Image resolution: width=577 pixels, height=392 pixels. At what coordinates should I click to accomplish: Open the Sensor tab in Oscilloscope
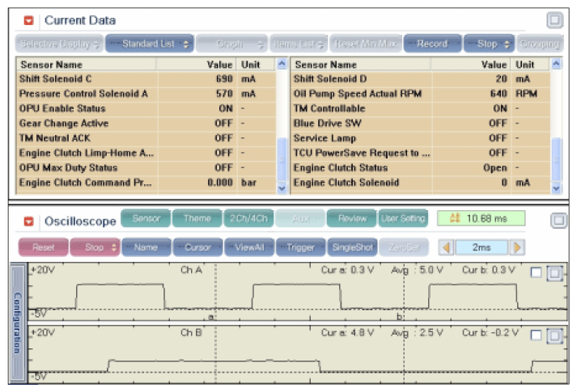(x=146, y=218)
